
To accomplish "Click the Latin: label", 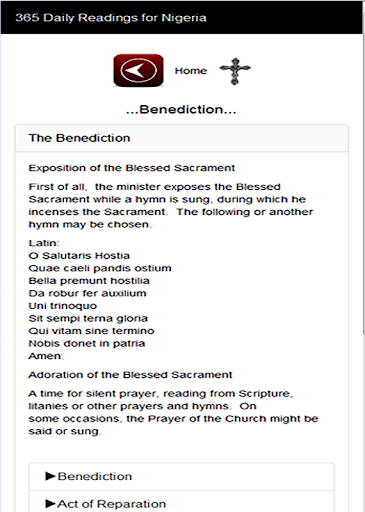I will (44, 243).
